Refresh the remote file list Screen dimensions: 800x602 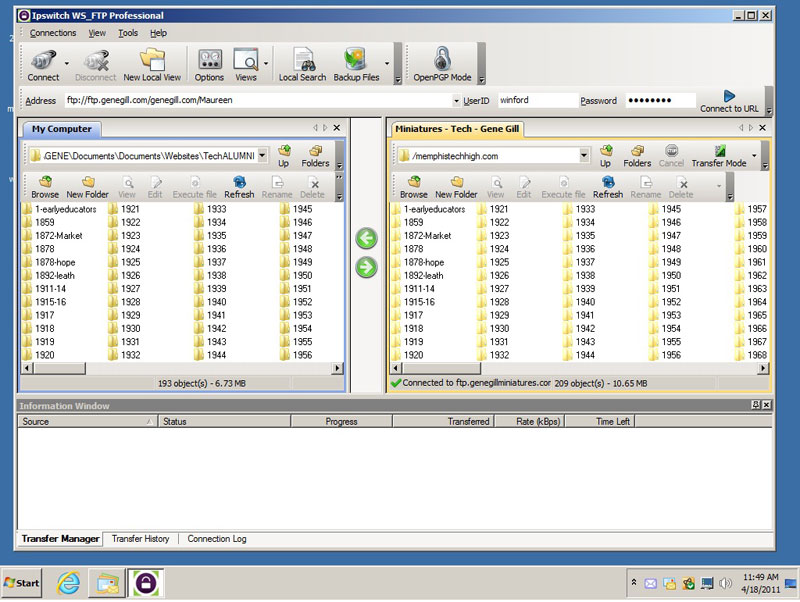(608, 187)
